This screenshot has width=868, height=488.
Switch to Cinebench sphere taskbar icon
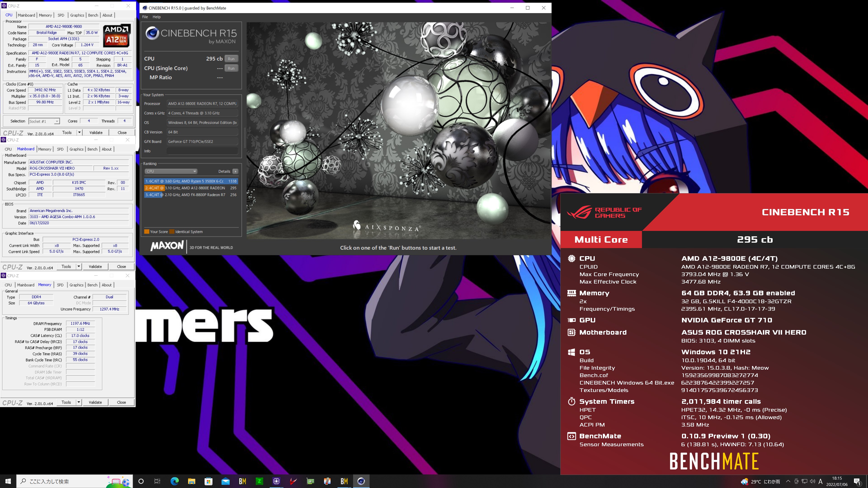(x=361, y=481)
